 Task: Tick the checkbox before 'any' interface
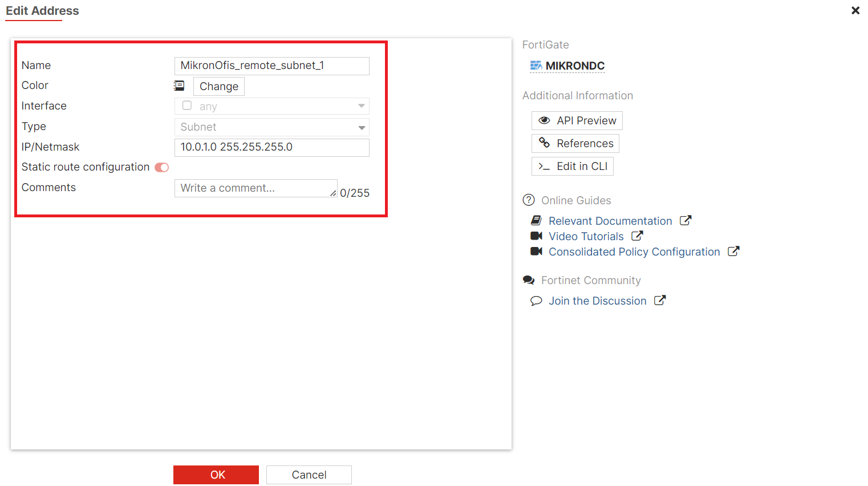click(x=187, y=106)
